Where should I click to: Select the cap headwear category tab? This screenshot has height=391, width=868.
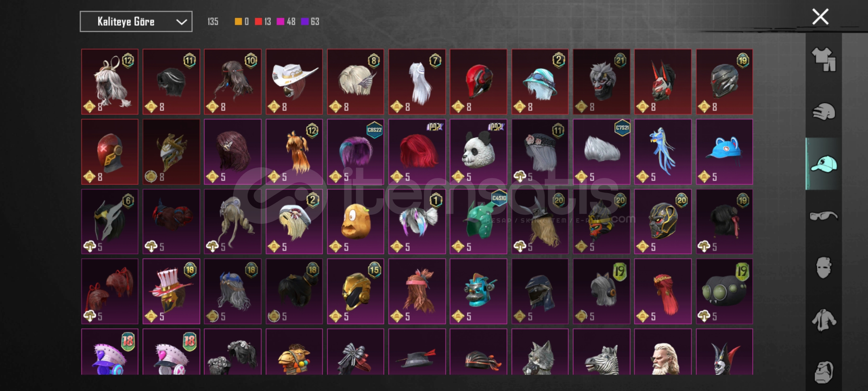point(824,164)
